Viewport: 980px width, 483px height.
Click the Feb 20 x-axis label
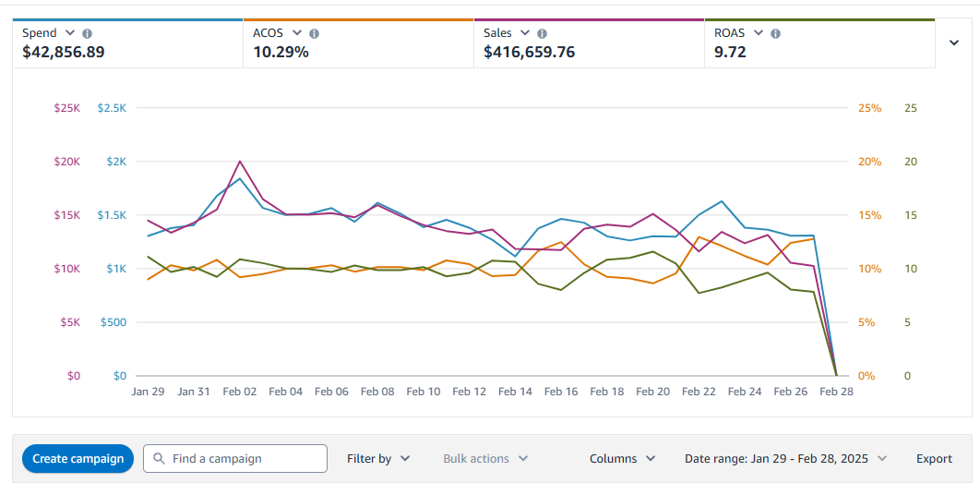pyautogui.click(x=652, y=392)
